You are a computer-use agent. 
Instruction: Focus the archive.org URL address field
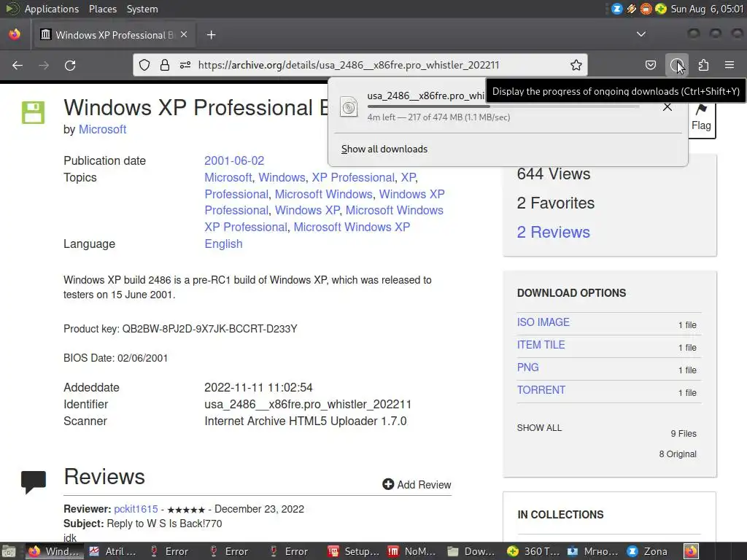pyautogui.click(x=349, y=65)
